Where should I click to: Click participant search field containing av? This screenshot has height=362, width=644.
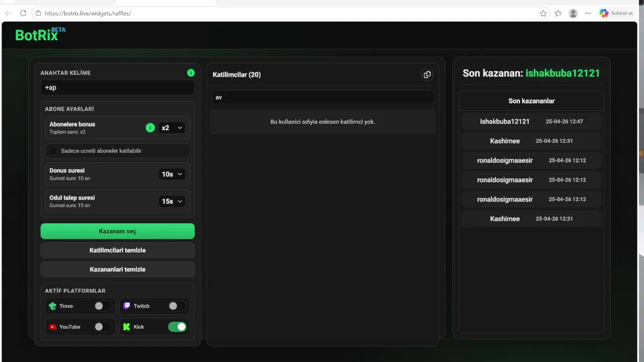pyautogui.click(x=323, y=98)
